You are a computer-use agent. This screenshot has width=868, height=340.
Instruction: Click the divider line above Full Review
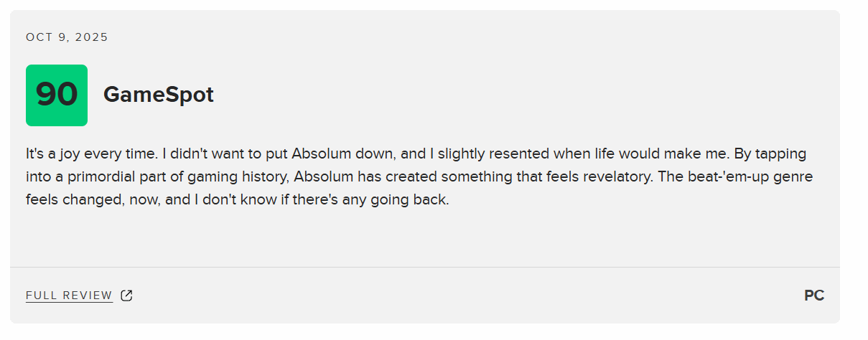pyautogui.click(x=424, y=267)
